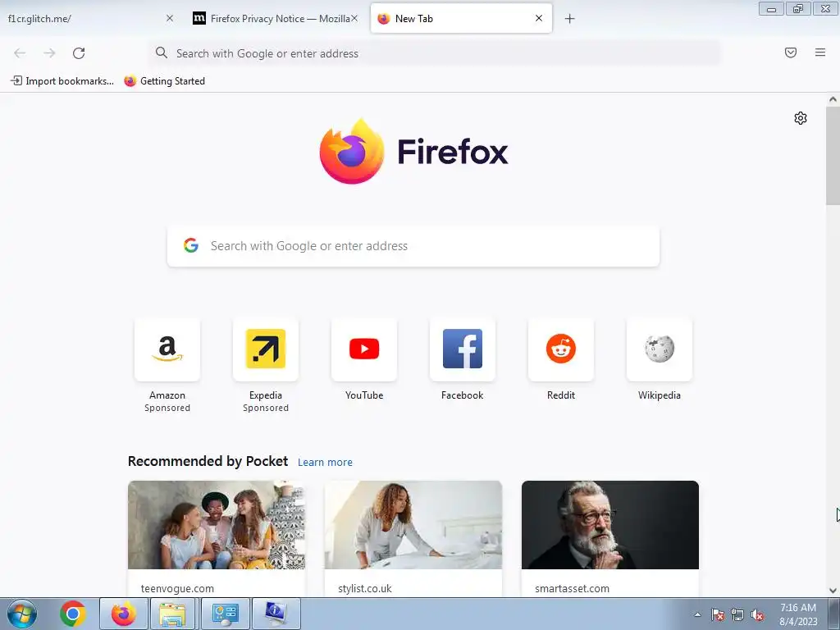
Task: Open the Expedia sponsored shortcut
Action: [x=266, y=349]
